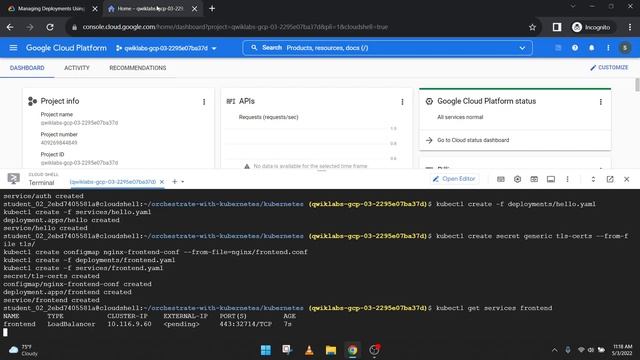Open Google Cloud Platform status card menu
640x360 pixels.
pos(601,102)
